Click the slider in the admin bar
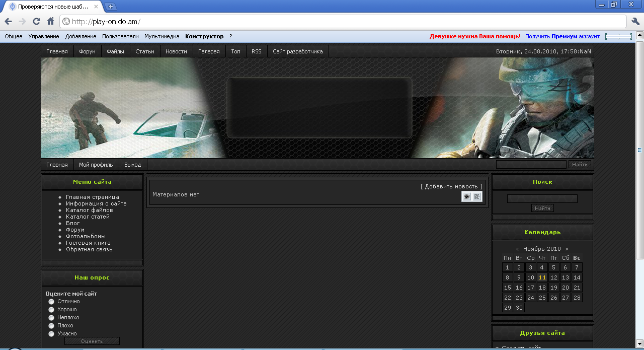The height and width of the screenshot is (350, 644). point(618,36)
